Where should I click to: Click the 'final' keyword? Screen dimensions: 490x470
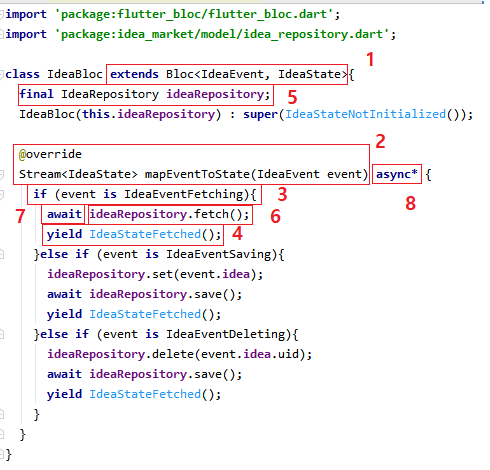[36, 94]
